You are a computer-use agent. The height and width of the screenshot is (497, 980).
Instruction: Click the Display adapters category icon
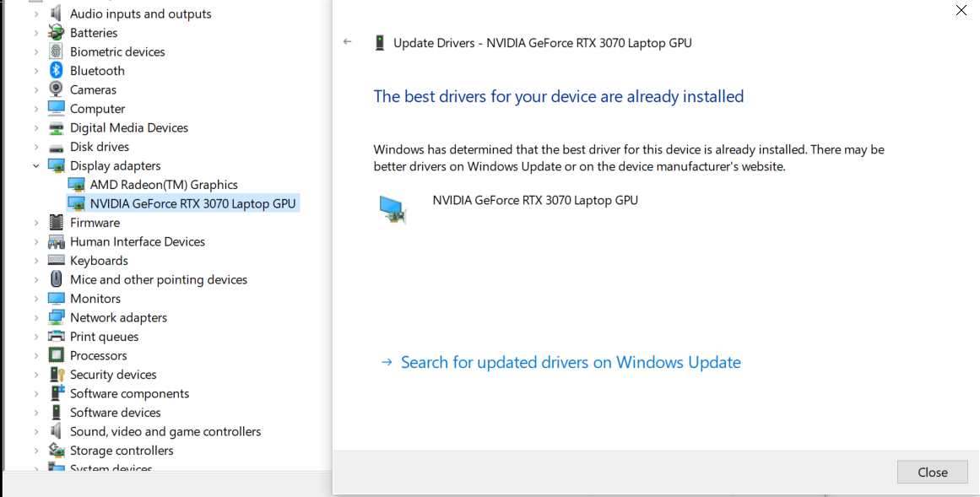coord(57,165)
